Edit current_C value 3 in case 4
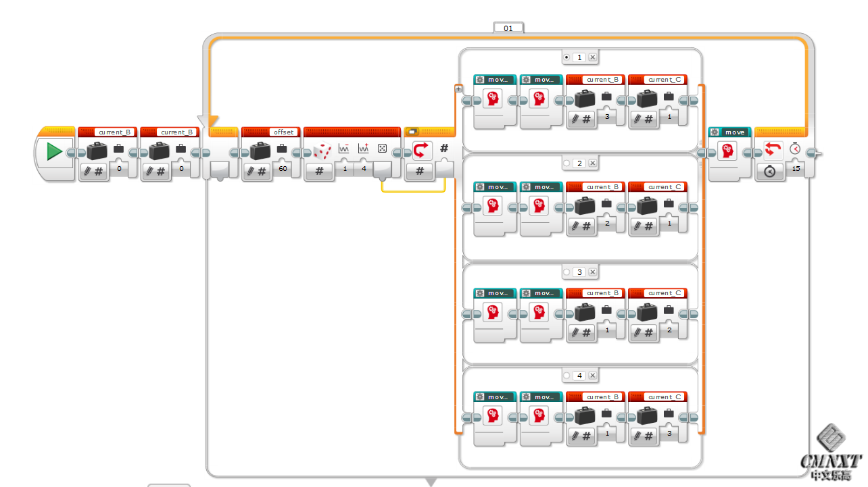 click(x=669, y=434)
